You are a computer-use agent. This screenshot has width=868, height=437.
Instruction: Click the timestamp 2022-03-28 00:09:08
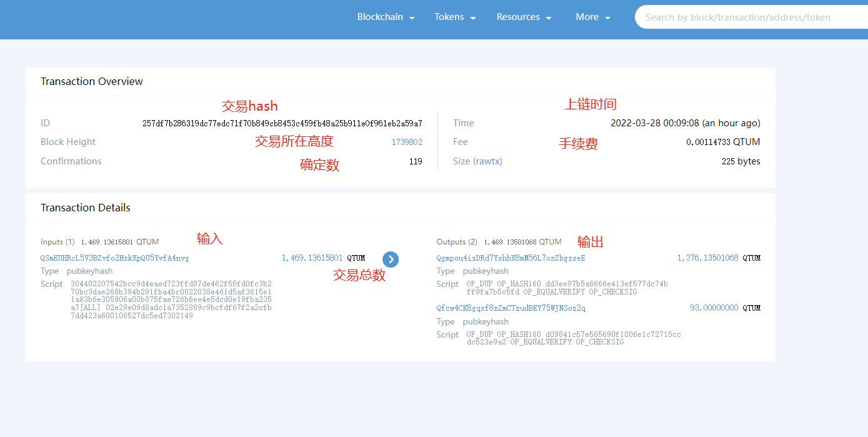685,124
